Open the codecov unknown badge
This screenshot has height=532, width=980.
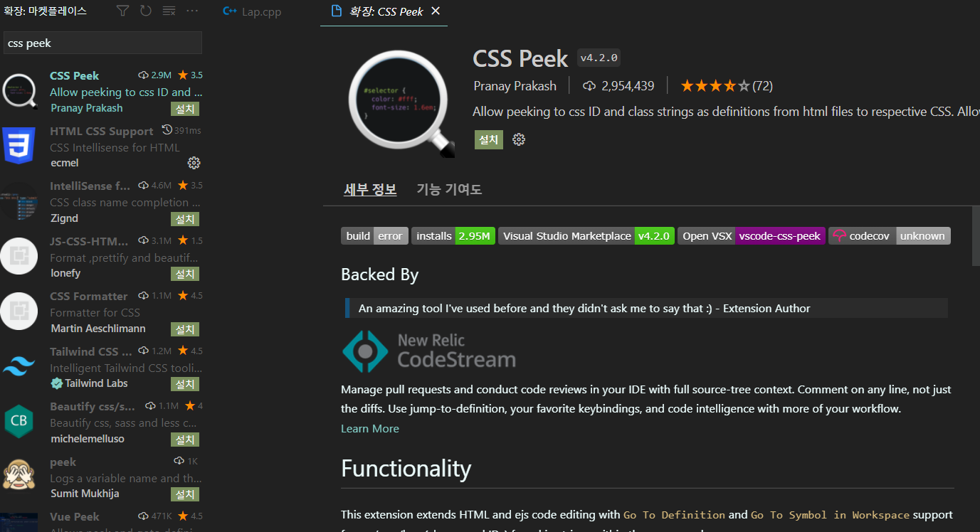pyautogui.click(x=890, y=236)
